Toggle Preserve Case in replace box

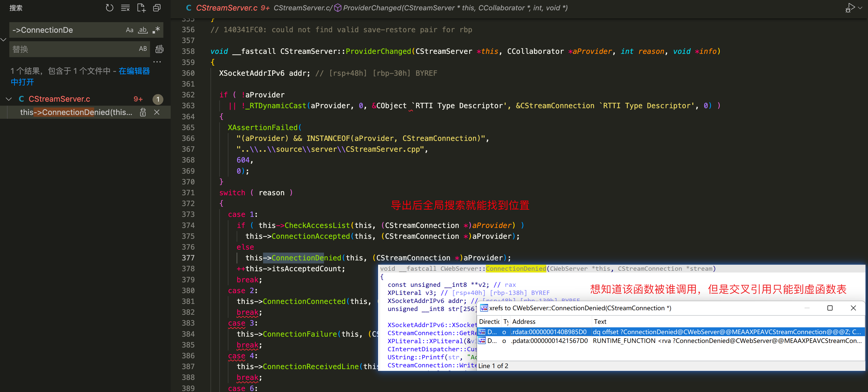click(x=143, y=49)
